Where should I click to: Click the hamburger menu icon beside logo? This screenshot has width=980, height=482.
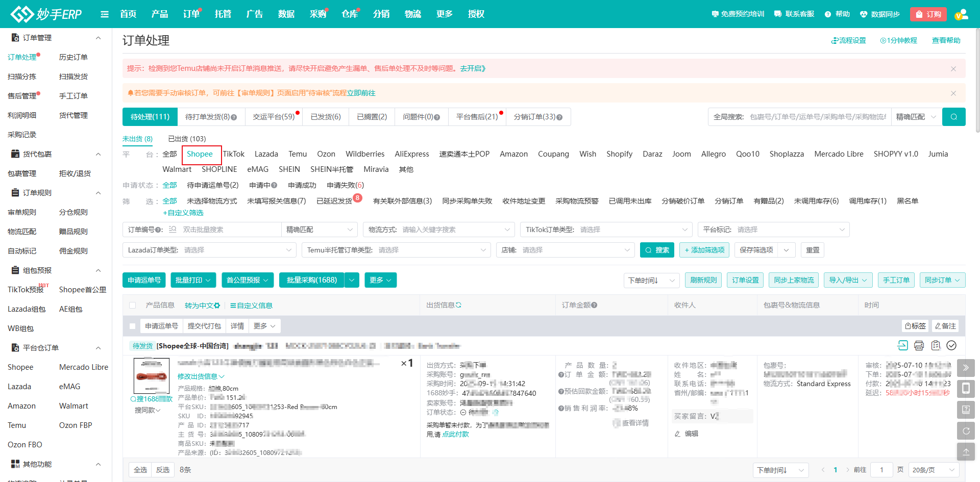105,14
